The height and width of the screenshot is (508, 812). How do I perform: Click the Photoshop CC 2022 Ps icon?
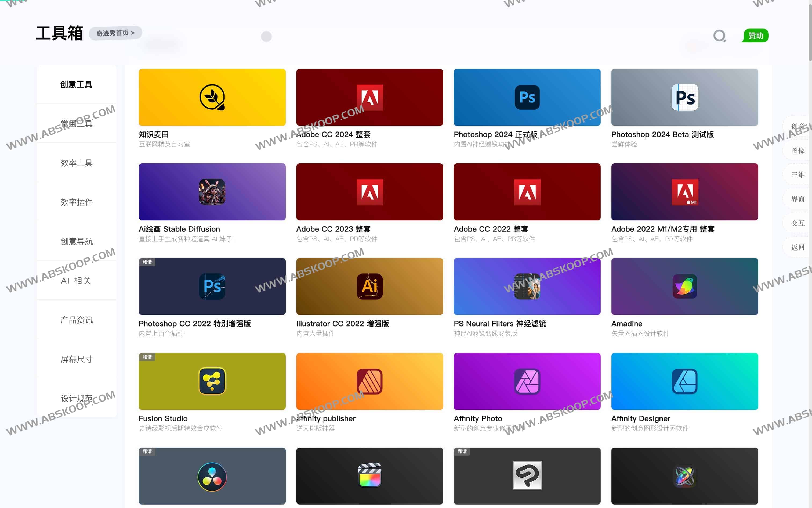click(x=212, y=286)
